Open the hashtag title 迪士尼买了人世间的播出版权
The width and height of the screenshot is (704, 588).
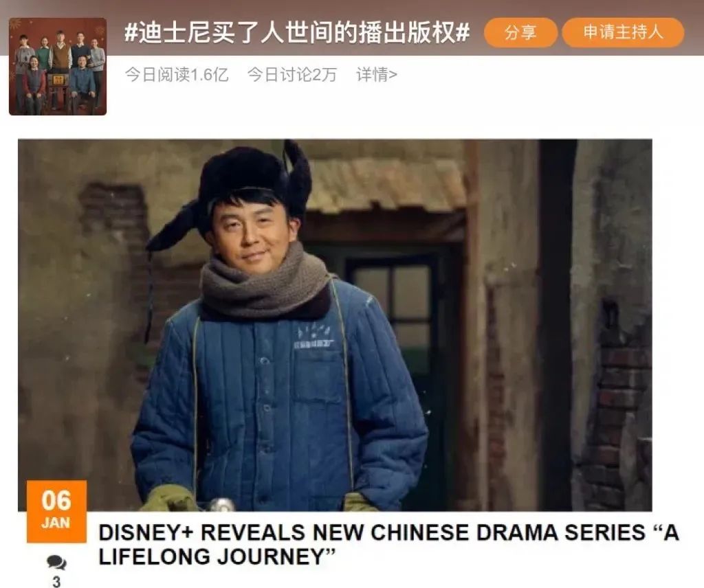coord(297,33)
